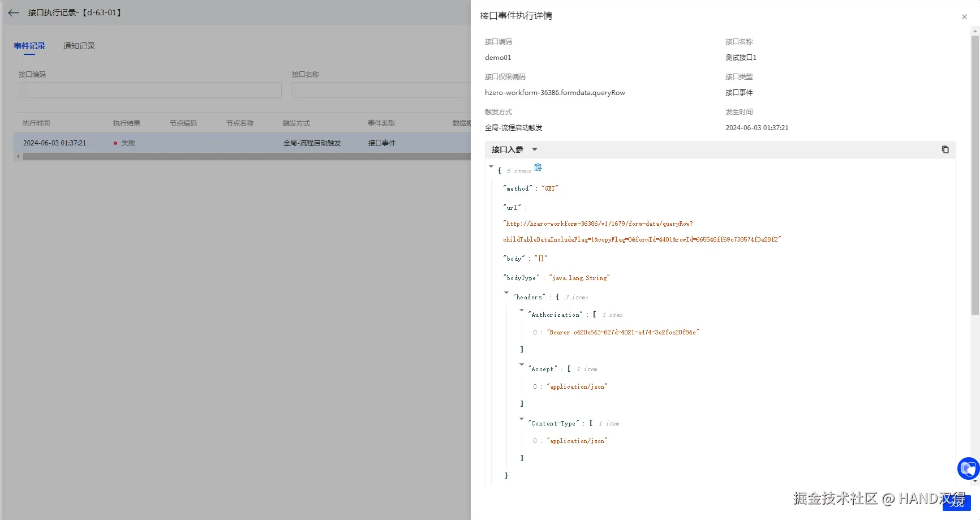Select the 2024-06-03 01:37:21 failed record row

point(226,143)
